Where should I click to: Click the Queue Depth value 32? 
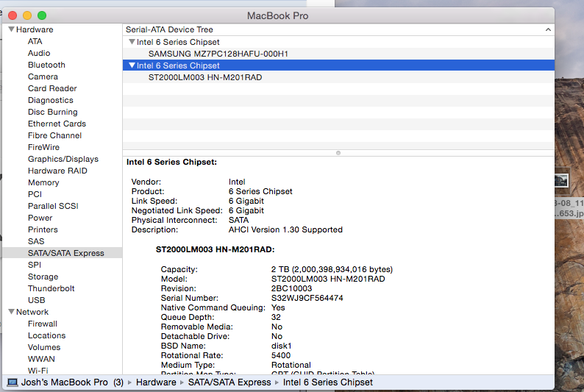(276, 317)
